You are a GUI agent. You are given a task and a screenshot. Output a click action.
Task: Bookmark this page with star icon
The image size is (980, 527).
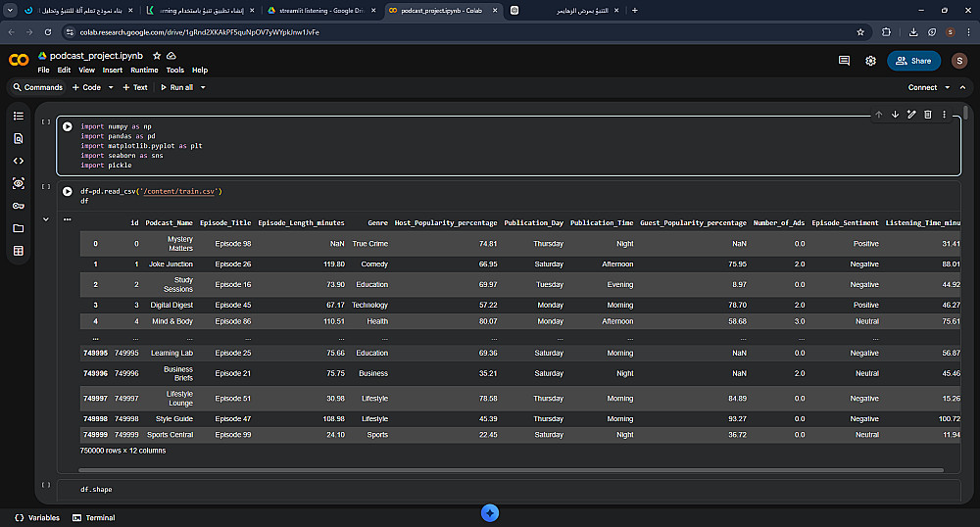click(x=860, y=32)
